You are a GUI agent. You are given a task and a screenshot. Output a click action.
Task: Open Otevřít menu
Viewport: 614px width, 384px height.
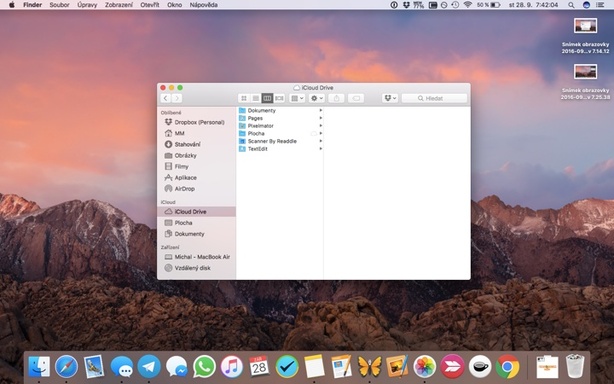[x=150, y=5]
